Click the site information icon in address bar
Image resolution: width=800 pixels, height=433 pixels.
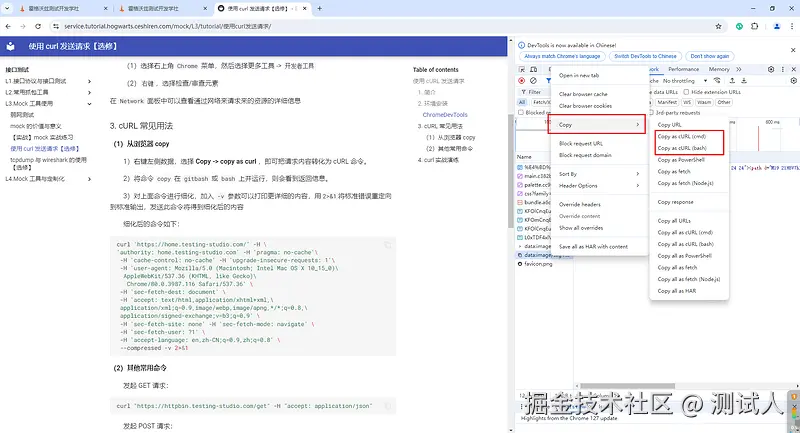56,26
